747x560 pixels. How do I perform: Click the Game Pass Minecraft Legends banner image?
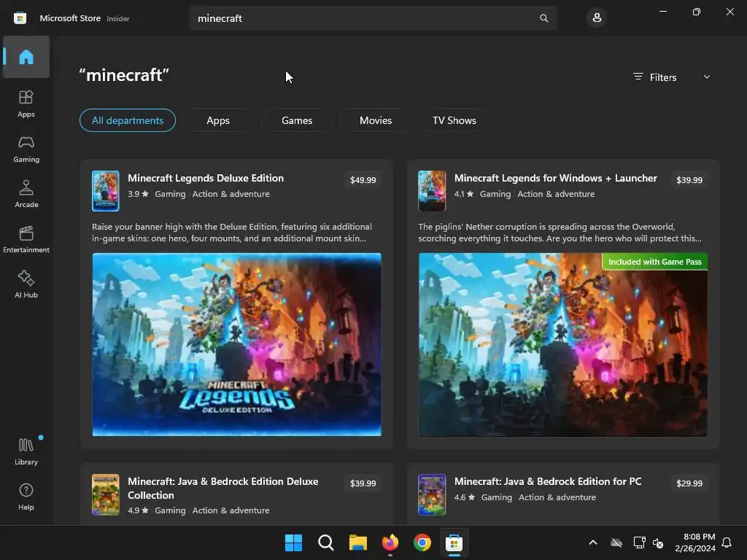(x=562, y=344)
